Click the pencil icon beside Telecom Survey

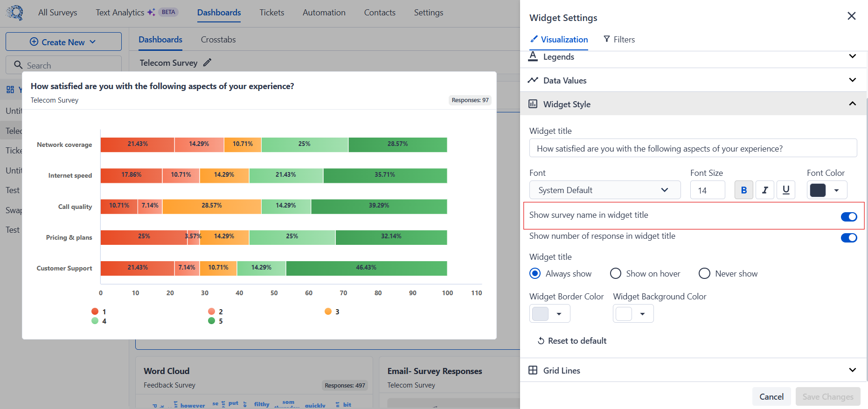(x=208, y=62)
